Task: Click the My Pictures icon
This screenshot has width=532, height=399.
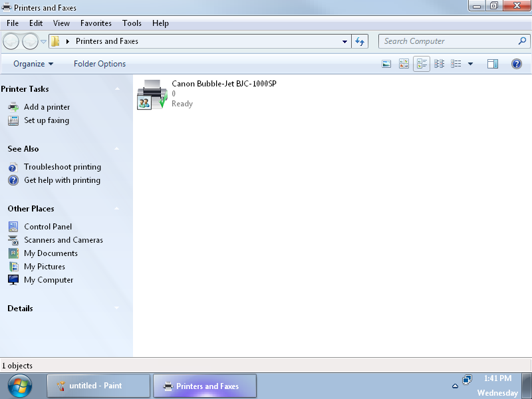Action: (13, 267)
